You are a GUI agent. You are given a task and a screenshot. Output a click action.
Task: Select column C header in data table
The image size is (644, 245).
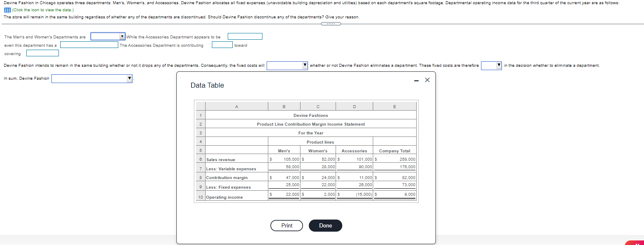318,106
